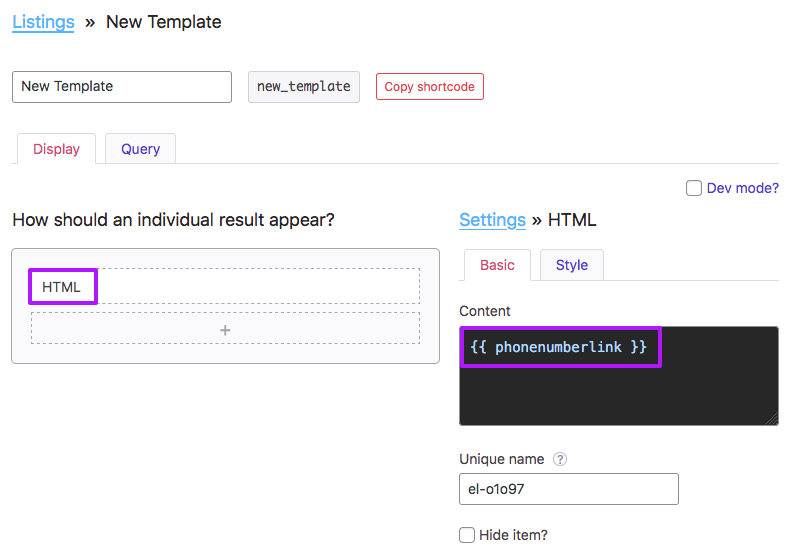The image size is (790, 560).
Task: Click the empty dashed row beside HTML
Action: tap(258, 286)
